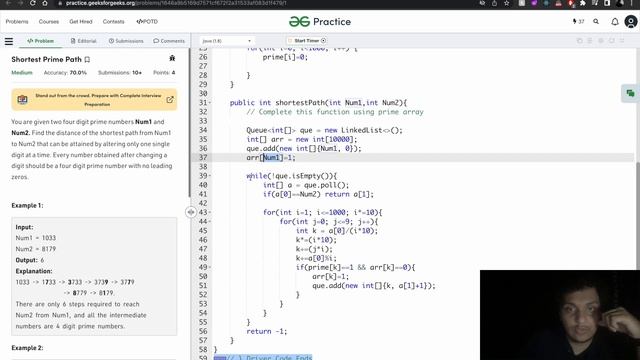Switch to the Submissions tab
Screen dimensions: 640x360
[x=126, y=41]
